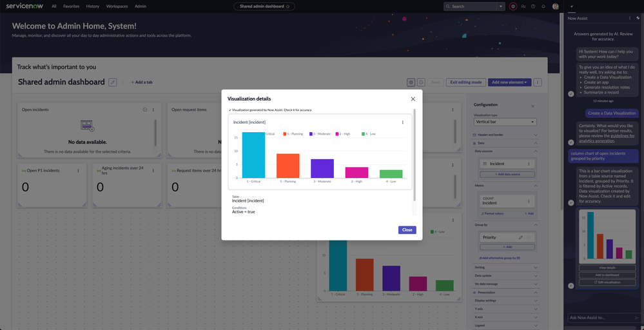Click Add alternative group by (0)

click(500, 258)
